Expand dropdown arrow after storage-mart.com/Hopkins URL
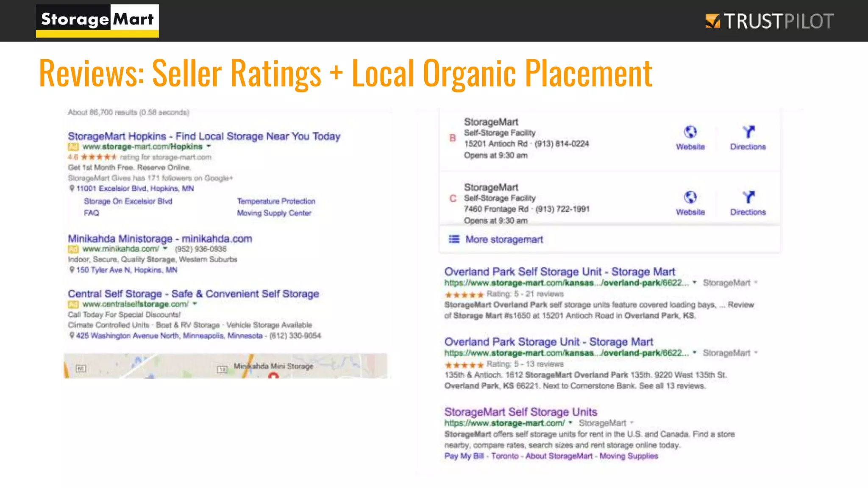Image resolution: width=868 pixels, height=488 pixels. (x=209, y=146)
